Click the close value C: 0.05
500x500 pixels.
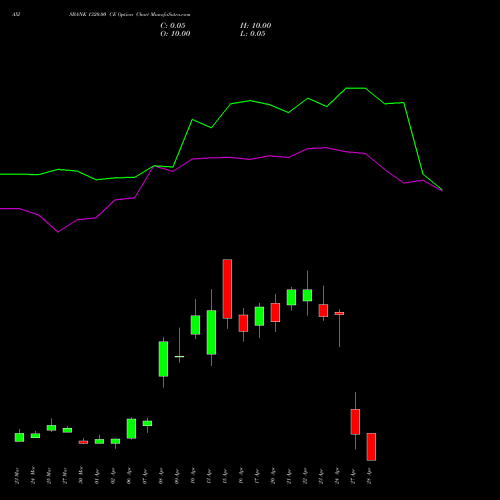(x=173, y=26)
